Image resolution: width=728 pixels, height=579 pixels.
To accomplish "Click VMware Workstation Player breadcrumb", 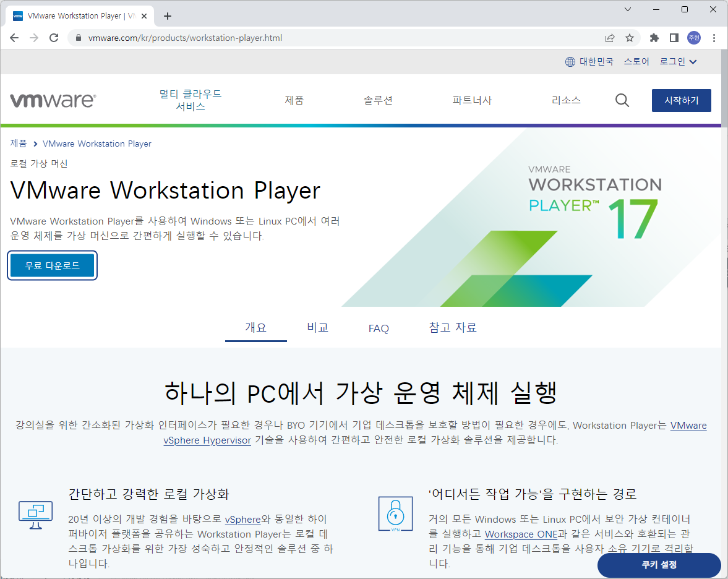I will [97, 144].
